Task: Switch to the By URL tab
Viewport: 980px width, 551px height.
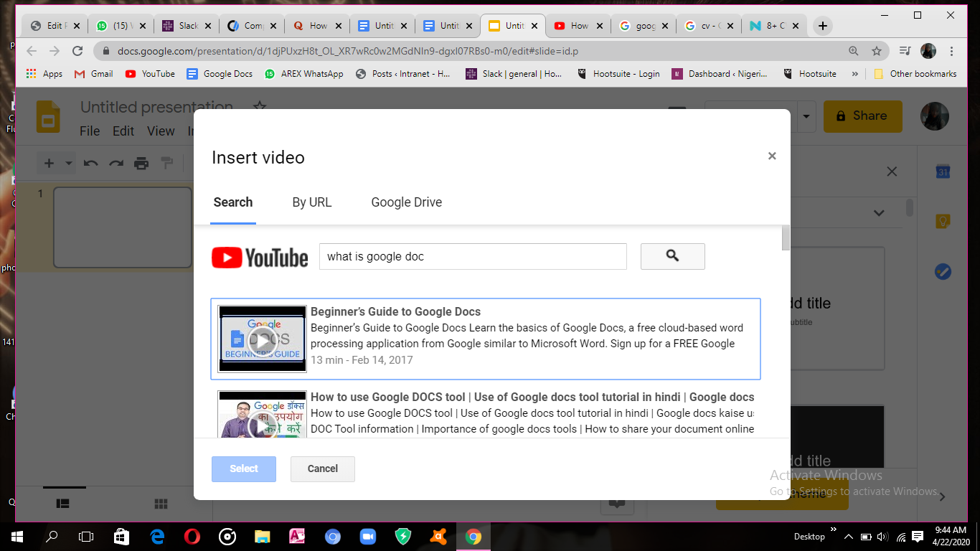Action: (x=312, y=202)
